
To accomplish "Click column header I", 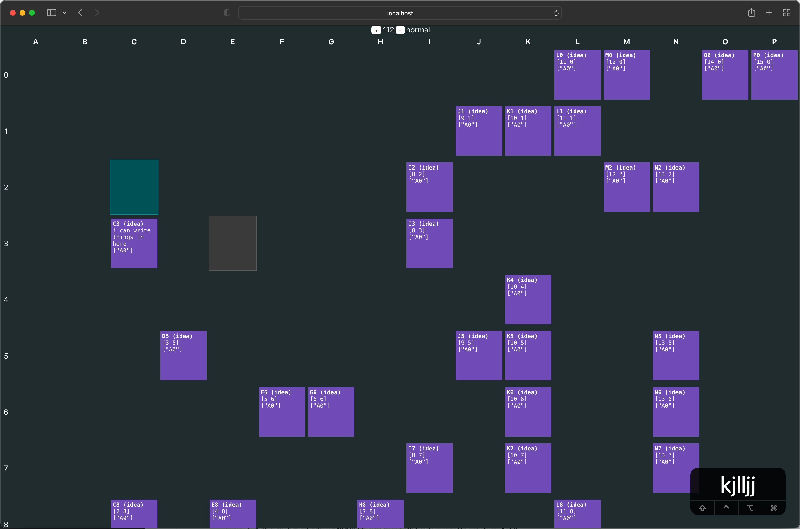I will pos(430,42).
